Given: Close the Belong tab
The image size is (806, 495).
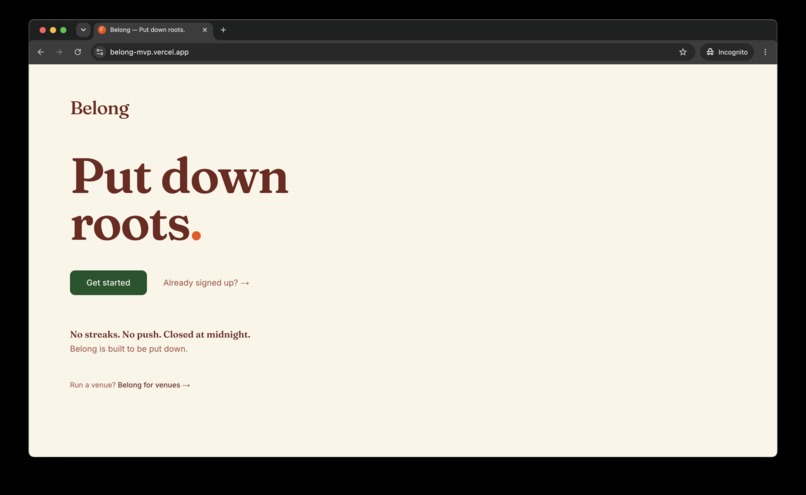Looking at the screenshot, I should [205, 30].
